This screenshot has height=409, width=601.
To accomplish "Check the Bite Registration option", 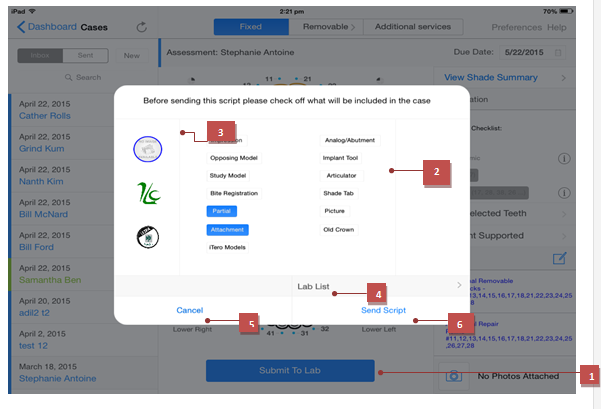I will (x=234, y=193).
